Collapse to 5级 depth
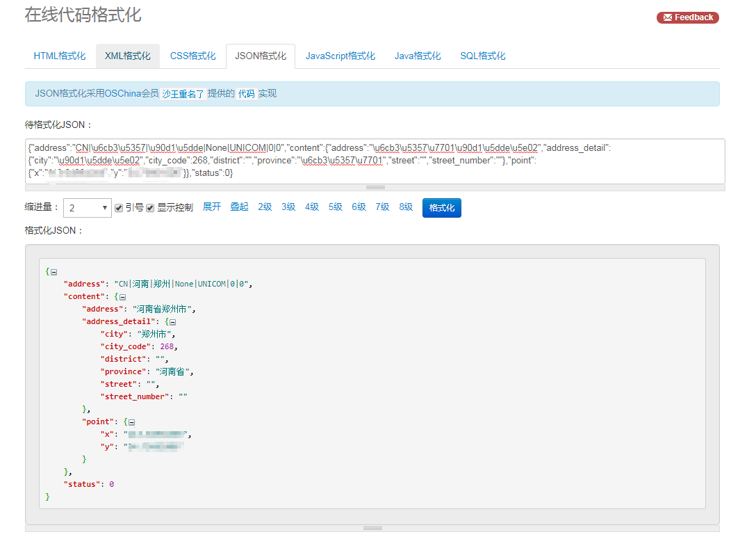The image size is (756, 539). pyautogui.click(x=336, y=207)
